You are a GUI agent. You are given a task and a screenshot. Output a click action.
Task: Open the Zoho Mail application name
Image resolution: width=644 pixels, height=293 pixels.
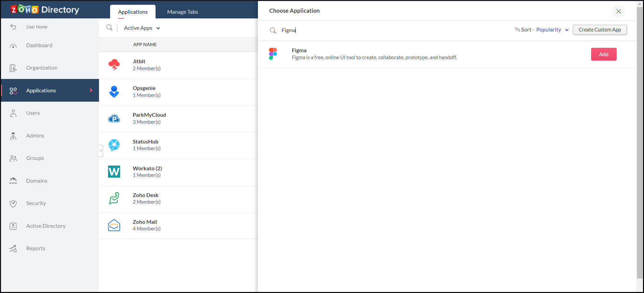pos(145,222)
